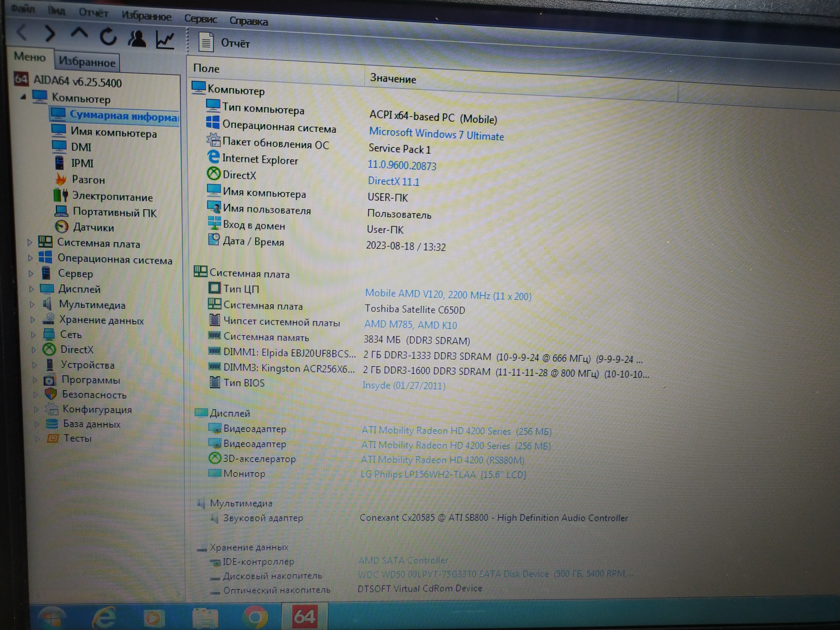Click the Back navigation arrow
The width and height of the screenshot is (840, 630).
(22, 32)
